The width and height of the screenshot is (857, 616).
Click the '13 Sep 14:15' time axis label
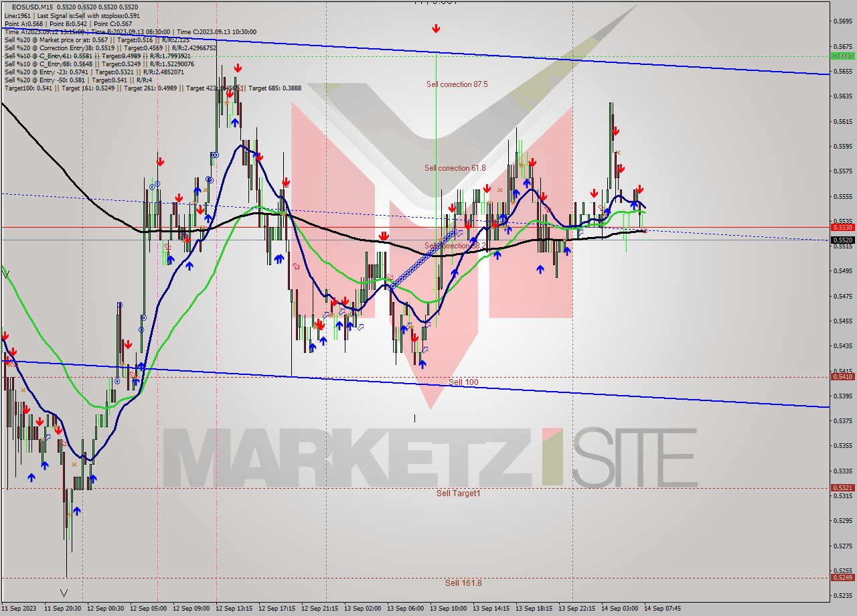(x=491, y=609)
